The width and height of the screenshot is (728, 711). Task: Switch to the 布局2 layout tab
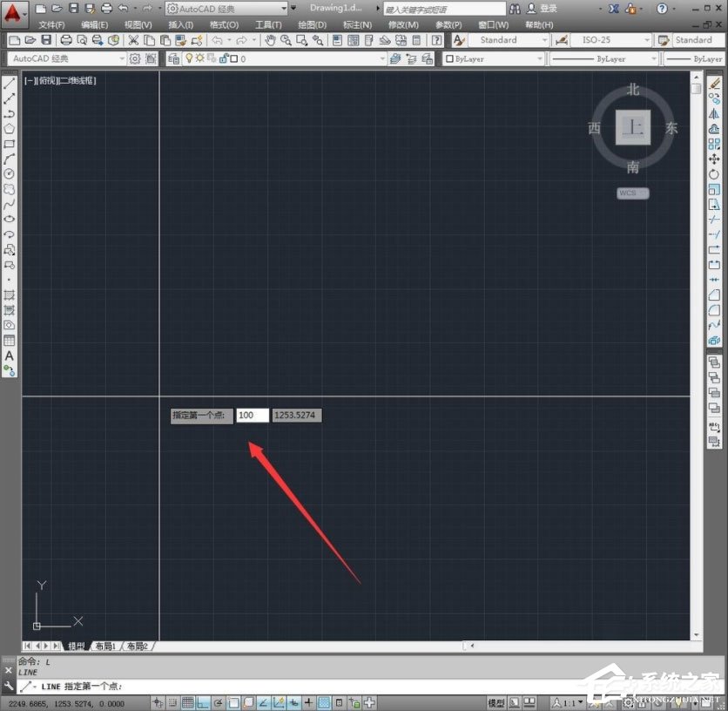click(x=138, y=646)
